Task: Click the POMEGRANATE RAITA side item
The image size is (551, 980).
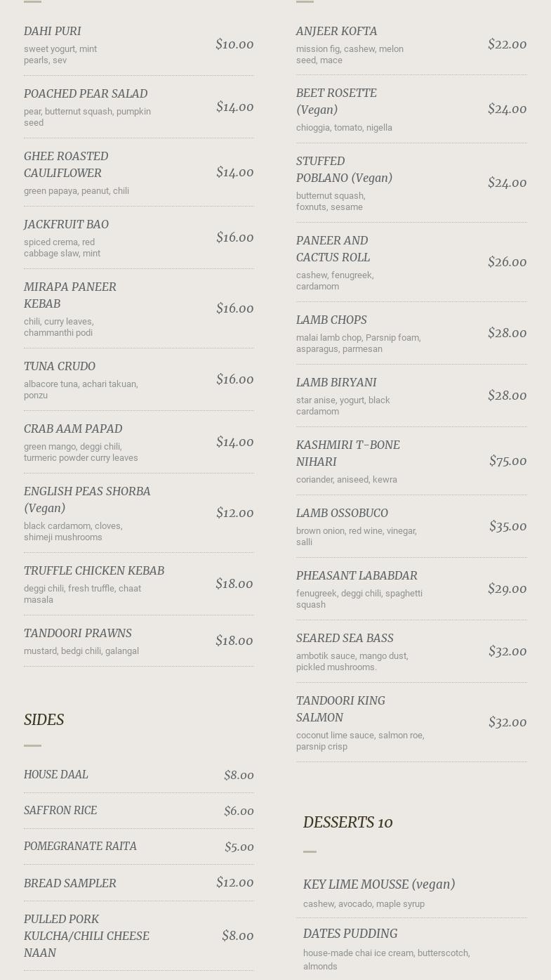Action: (80, 846)
